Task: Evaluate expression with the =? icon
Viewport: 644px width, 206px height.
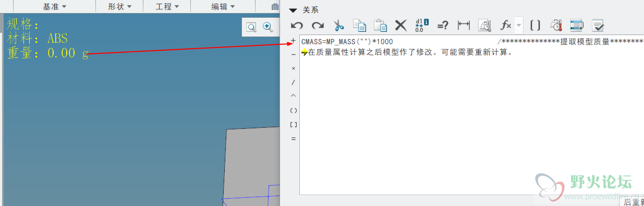Action: point(443,25)
